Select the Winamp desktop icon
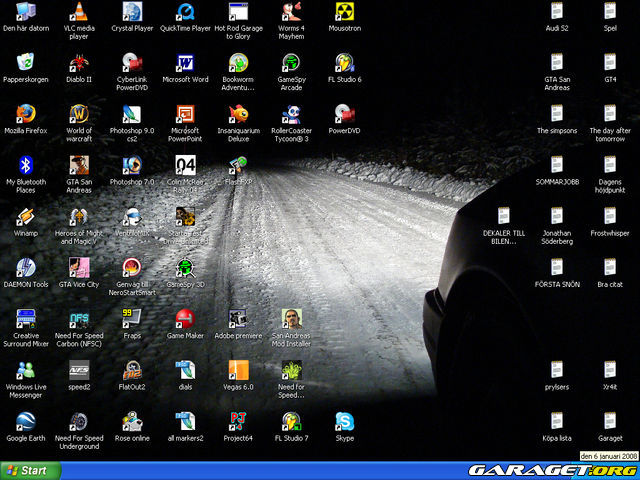 click(x=26, y=217)
